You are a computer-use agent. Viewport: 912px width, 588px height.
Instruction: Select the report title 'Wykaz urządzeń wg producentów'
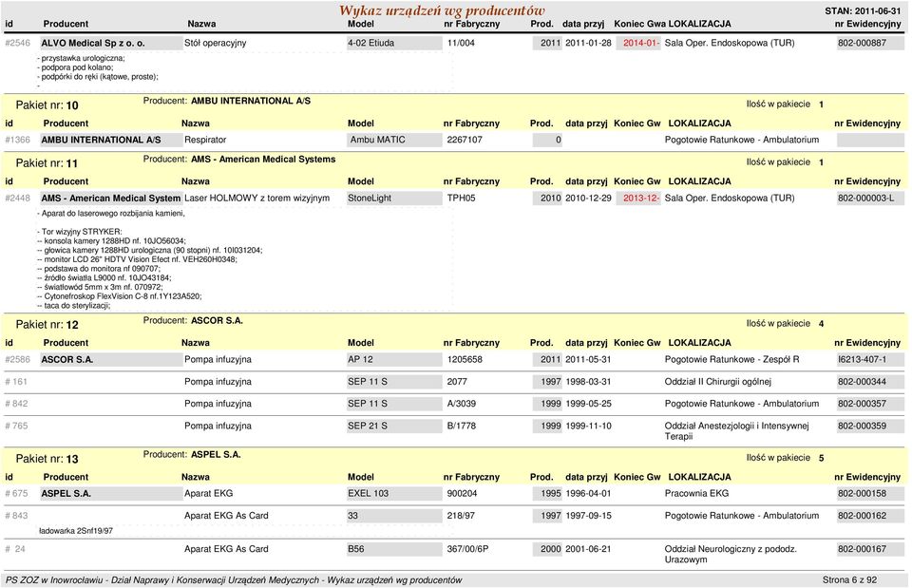[x=442, y=10]
